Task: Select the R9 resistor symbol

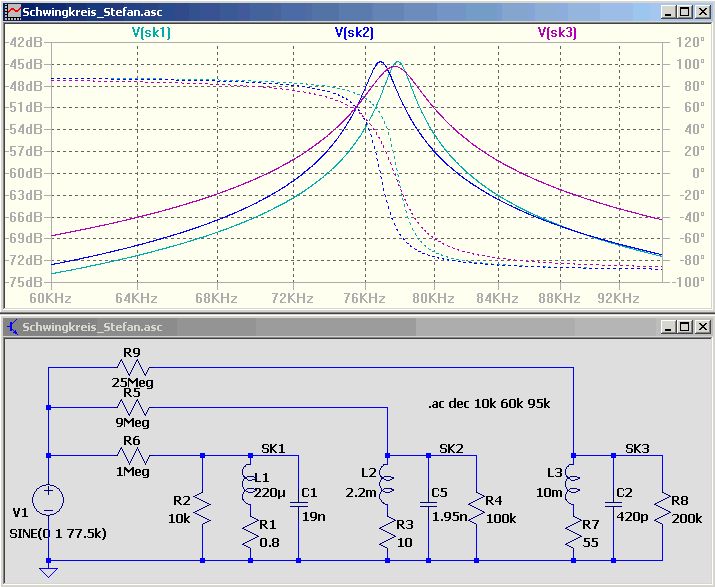Action: 127,367
